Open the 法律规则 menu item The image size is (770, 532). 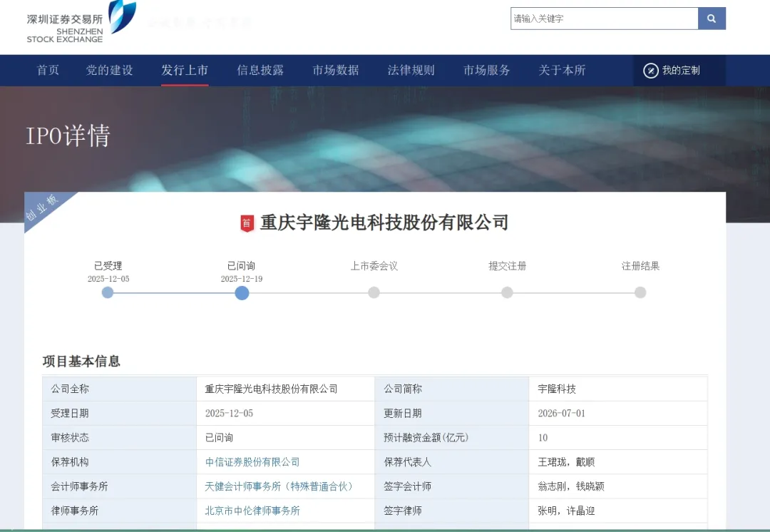pyautogui.click(x=411, y=71)
